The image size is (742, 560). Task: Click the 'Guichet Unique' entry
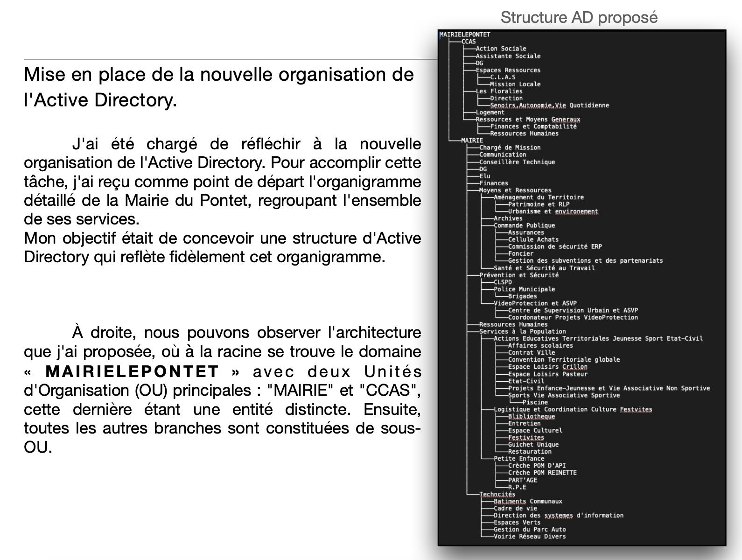point(533,445)
